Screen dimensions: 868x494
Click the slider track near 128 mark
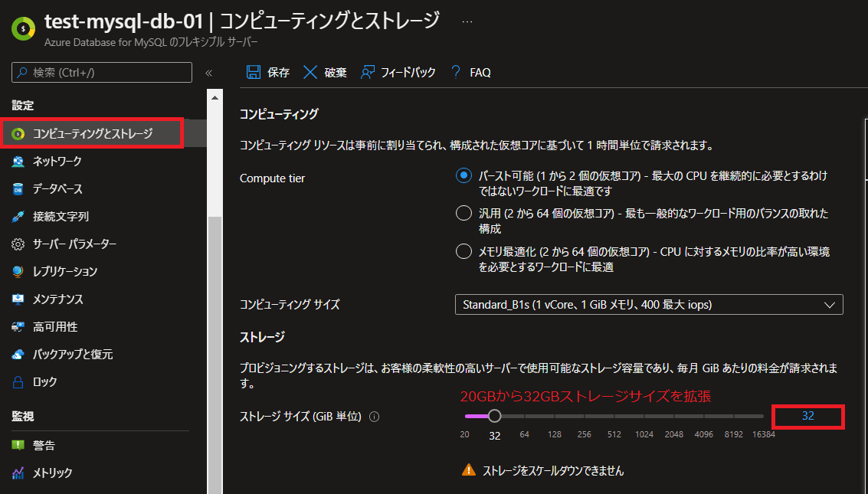[x=555, y=416]
